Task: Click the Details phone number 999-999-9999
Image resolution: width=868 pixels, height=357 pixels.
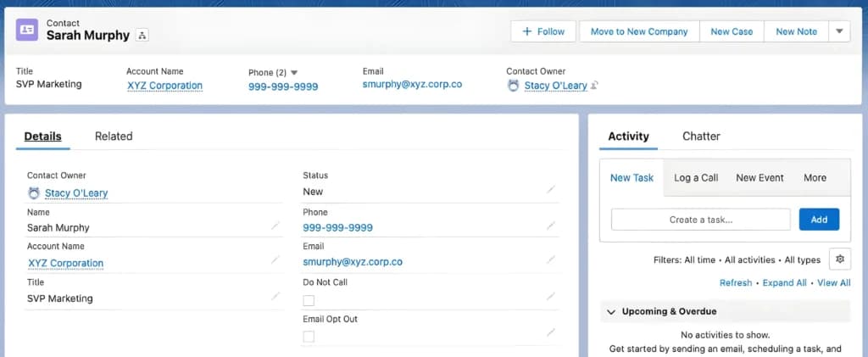Action: [337, 227]
